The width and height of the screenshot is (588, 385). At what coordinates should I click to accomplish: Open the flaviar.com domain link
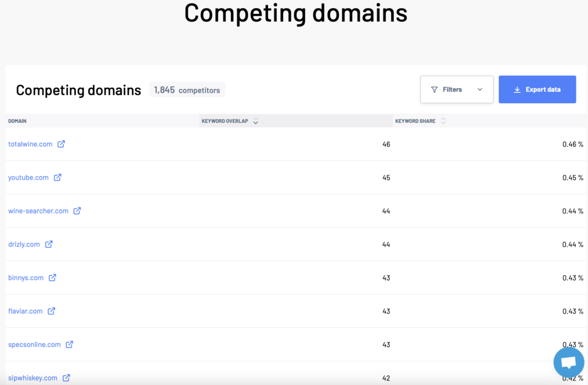pos(25,311)
